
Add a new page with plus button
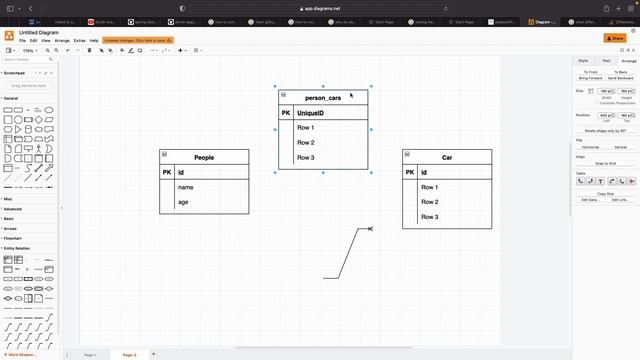coord(154,354)
